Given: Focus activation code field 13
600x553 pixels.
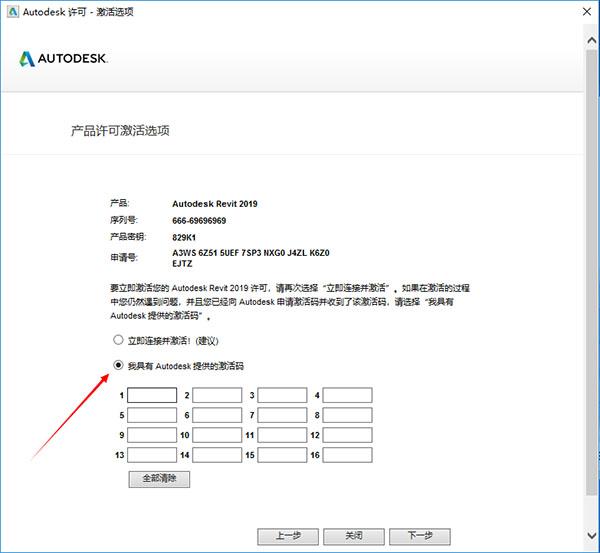Looking at the screenshot, I should tap(152, 455).
